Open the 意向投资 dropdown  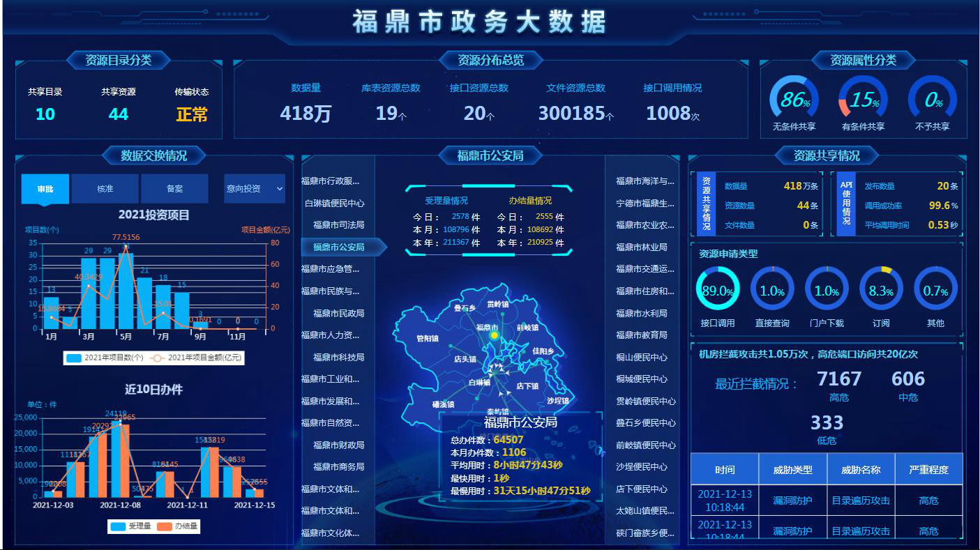(253, 189)
